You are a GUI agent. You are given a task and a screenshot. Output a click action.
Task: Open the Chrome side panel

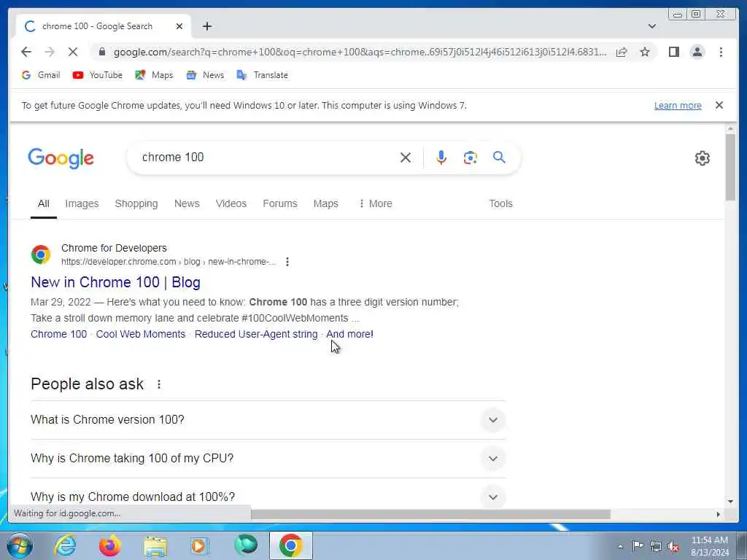(673, 52)
